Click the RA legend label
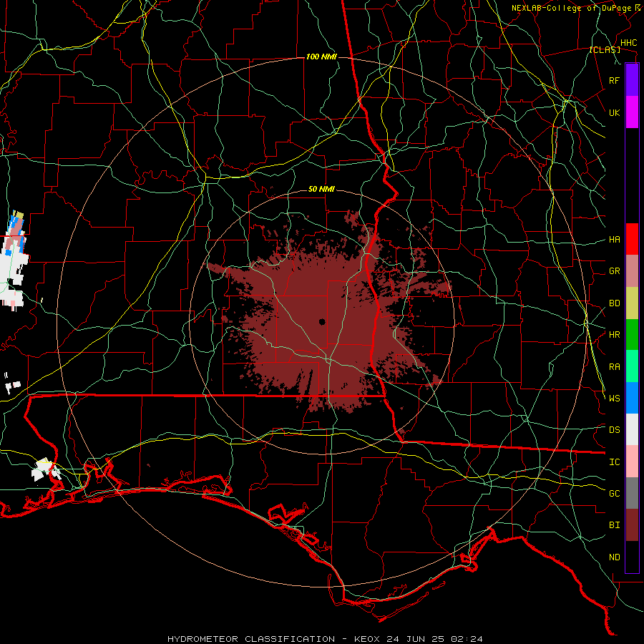Screen dimensions: 644x644 click(614, 367)
